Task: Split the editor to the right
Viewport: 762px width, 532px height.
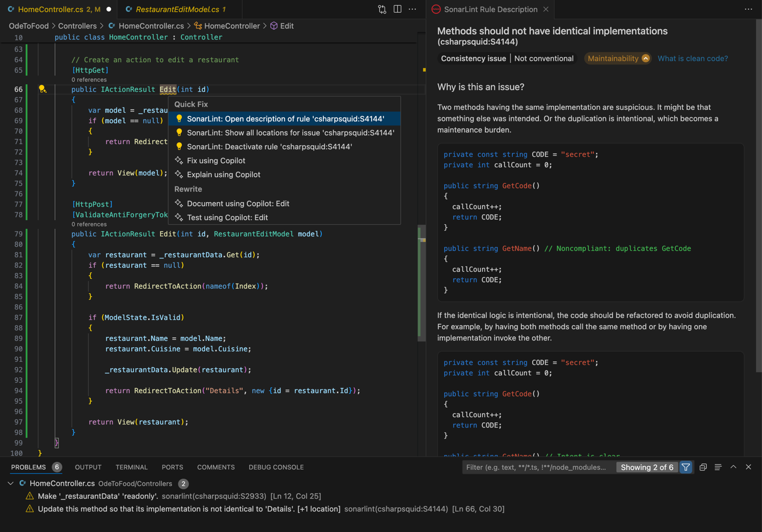Action: click(397, 9)
